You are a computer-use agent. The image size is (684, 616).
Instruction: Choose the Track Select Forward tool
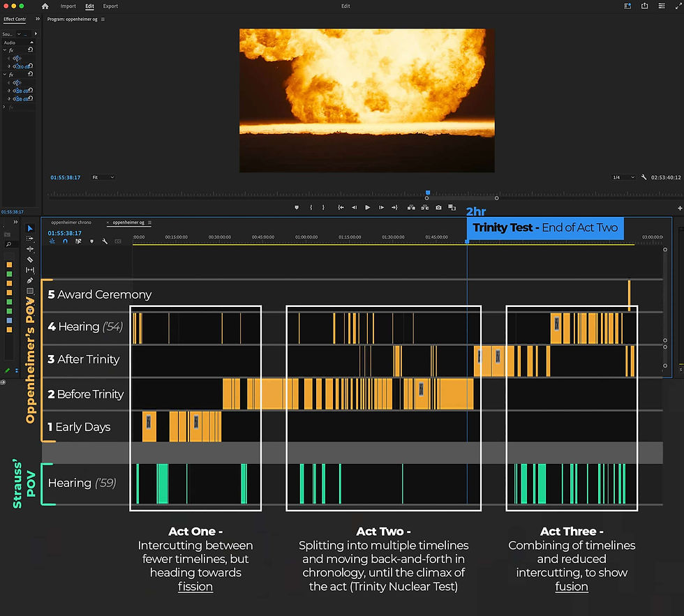29,239
